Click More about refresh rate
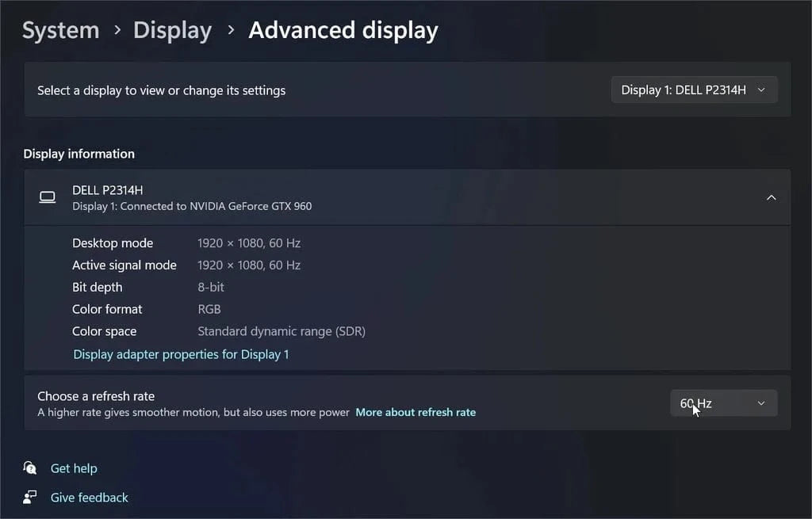812x519 pixels. point(416,412)
